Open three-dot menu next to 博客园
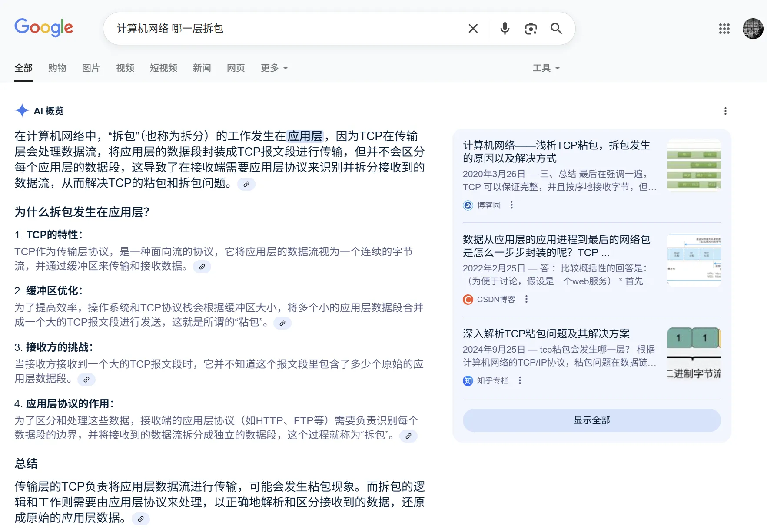 coord(511,205)
